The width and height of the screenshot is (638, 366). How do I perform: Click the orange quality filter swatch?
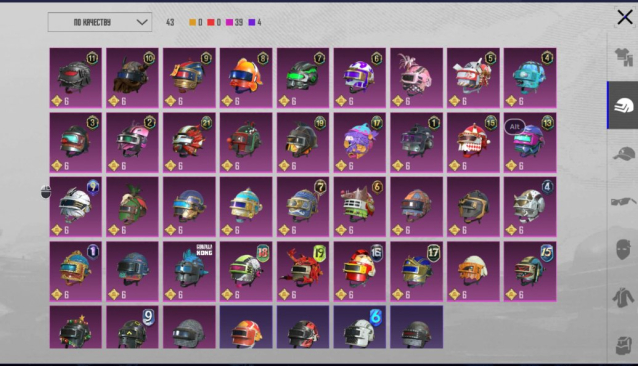coord(192,22)
